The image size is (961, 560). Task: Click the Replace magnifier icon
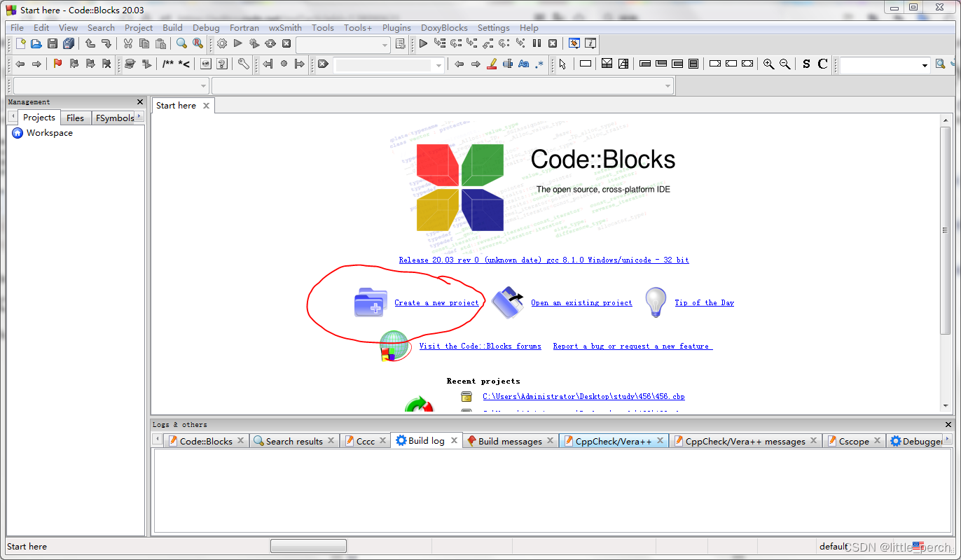tap(198, 43)
